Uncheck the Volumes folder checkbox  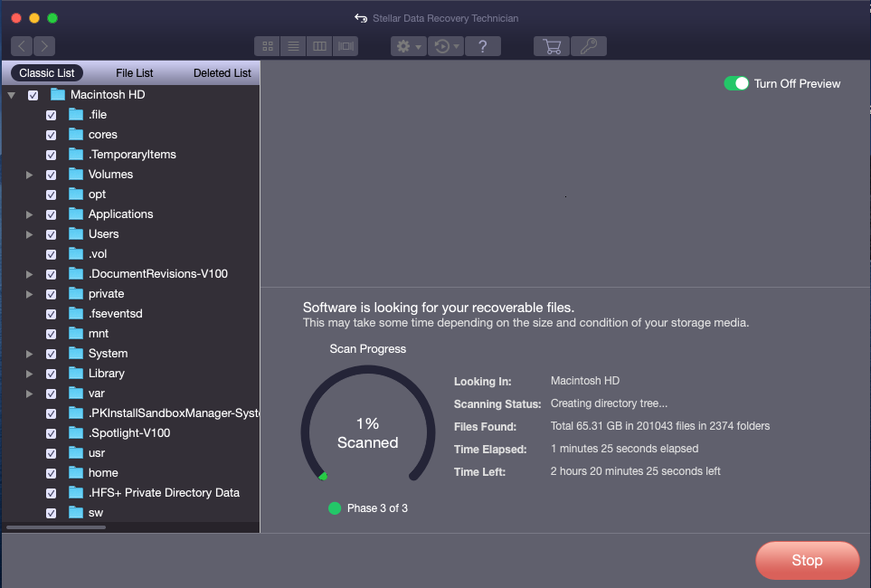tap(52, 175)
